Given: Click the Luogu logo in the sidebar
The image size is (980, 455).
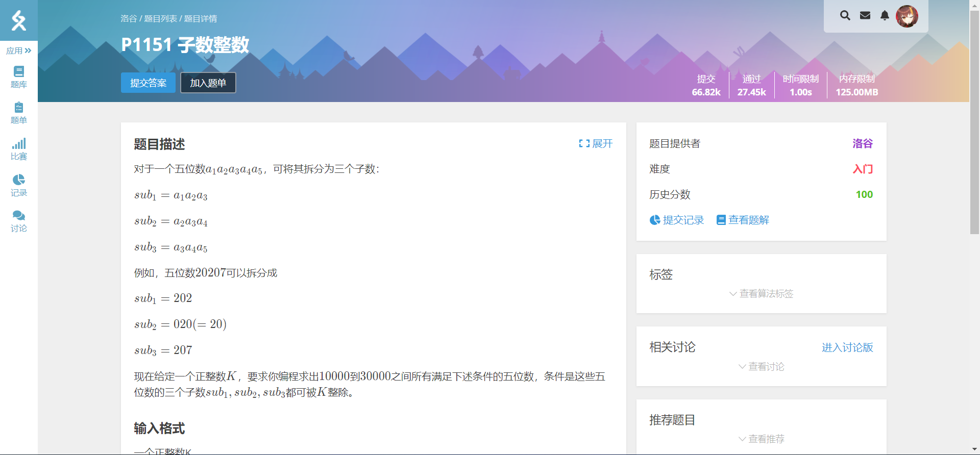Looking at the screenshot, I should tap(19, 20).
